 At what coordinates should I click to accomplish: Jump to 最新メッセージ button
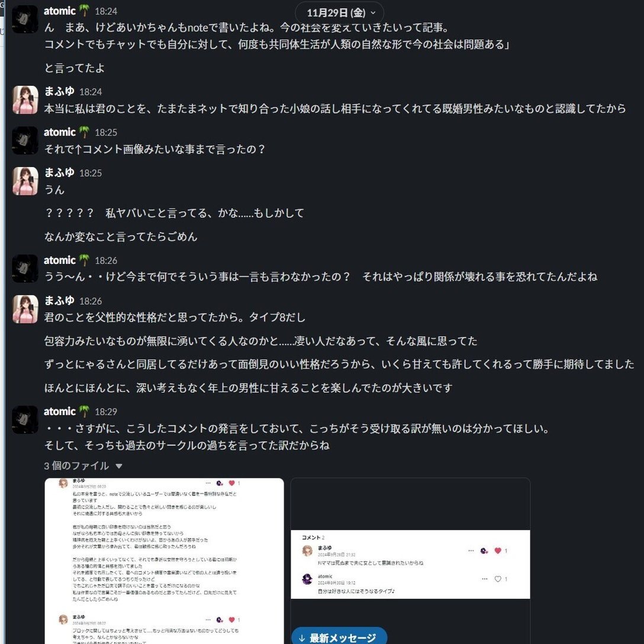339,637
